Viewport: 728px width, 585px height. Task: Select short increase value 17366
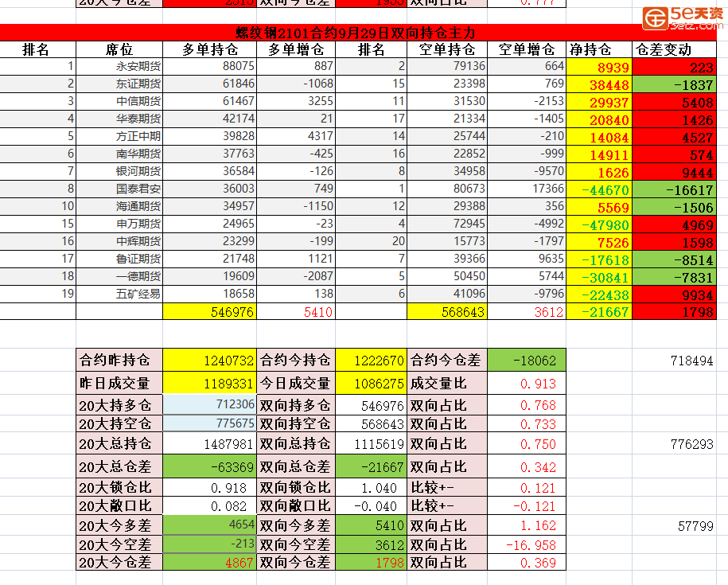[527, 189]
